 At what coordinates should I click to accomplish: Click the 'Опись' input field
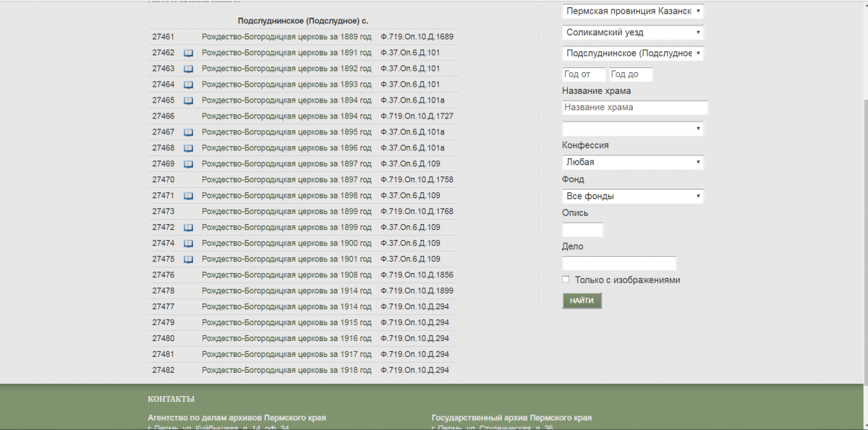pos(582,230)
